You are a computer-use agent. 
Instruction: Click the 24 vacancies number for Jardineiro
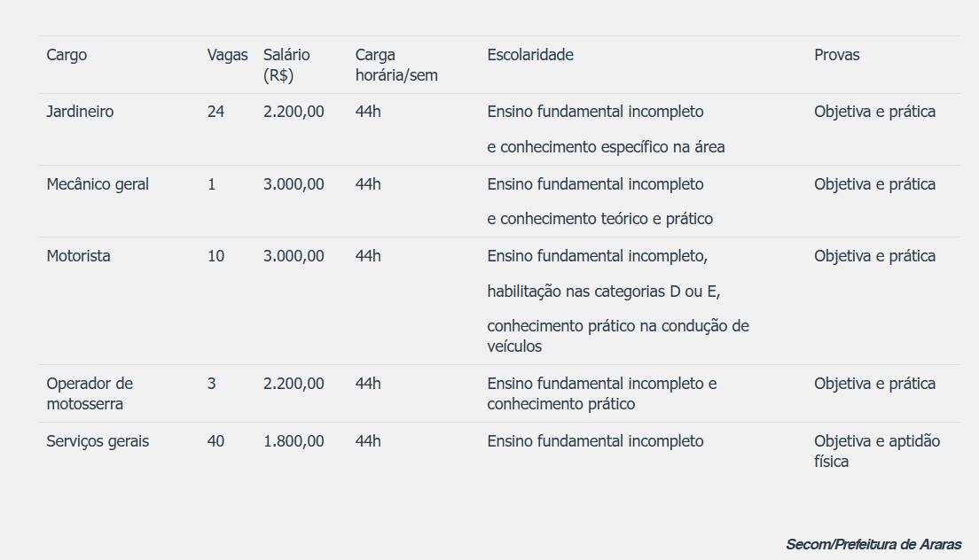coord(215,112)
